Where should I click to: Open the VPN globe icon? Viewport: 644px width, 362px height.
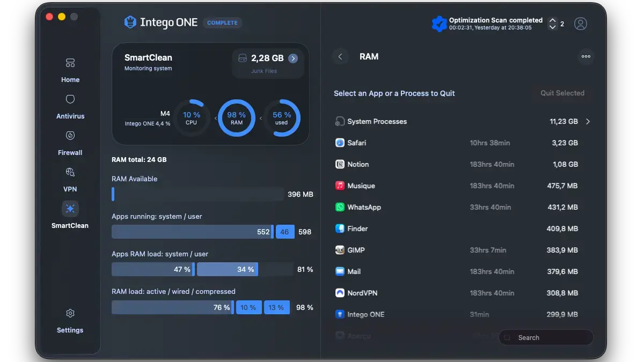(x=70, y=172)
